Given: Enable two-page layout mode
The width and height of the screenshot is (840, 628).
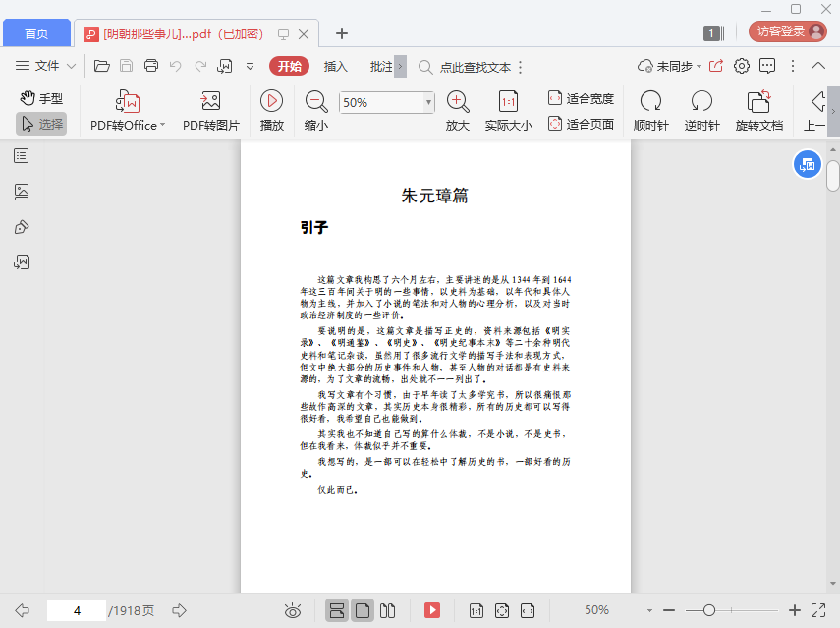Looking at the screenshot, I should [x=387, y=611].
